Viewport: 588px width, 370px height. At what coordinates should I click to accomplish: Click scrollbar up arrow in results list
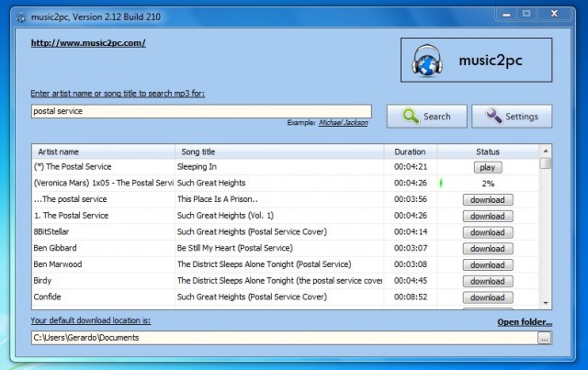(x=546, y=151)
